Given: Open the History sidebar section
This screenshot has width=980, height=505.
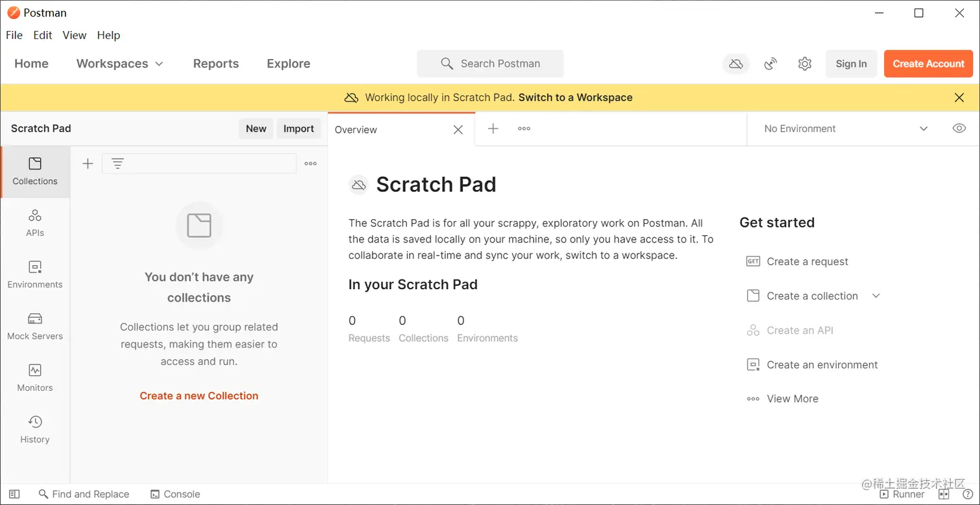Looking at the screenshot, I should click(35, 430).
